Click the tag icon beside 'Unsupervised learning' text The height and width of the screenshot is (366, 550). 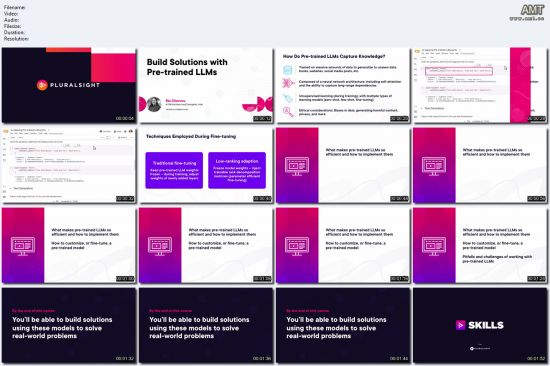288,98
